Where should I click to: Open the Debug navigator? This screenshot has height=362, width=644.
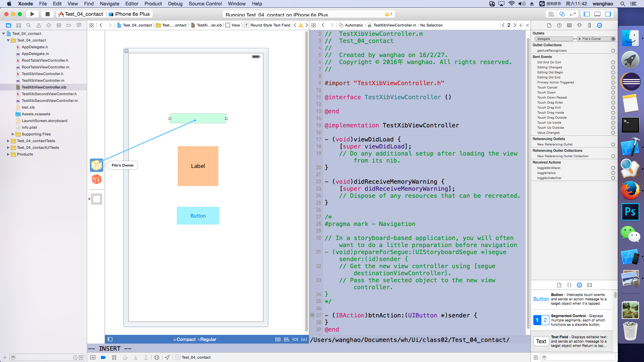point(59,25)
